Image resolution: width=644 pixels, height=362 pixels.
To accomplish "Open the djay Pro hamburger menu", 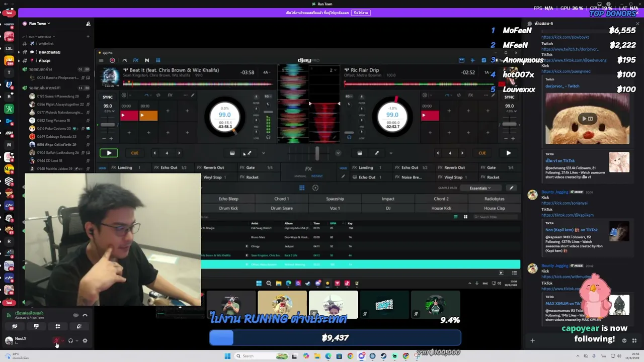I will [x=101, y=60].
